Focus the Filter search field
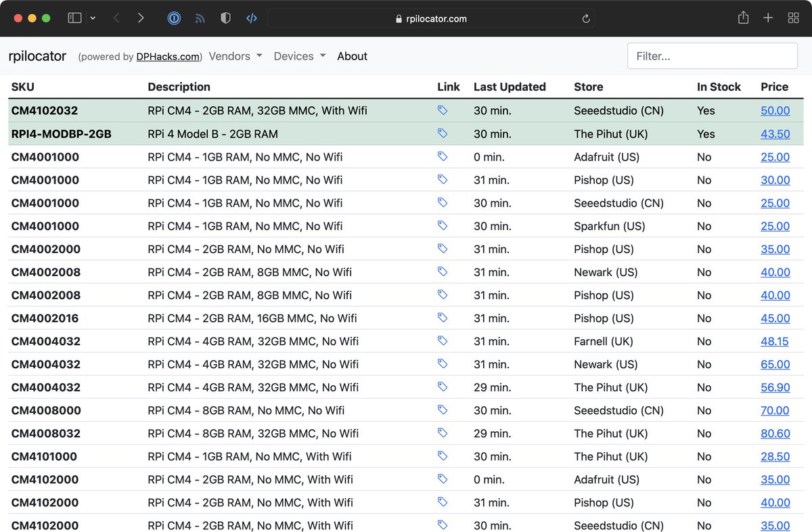This screenshot has height=532, width=812. (713, 56)
